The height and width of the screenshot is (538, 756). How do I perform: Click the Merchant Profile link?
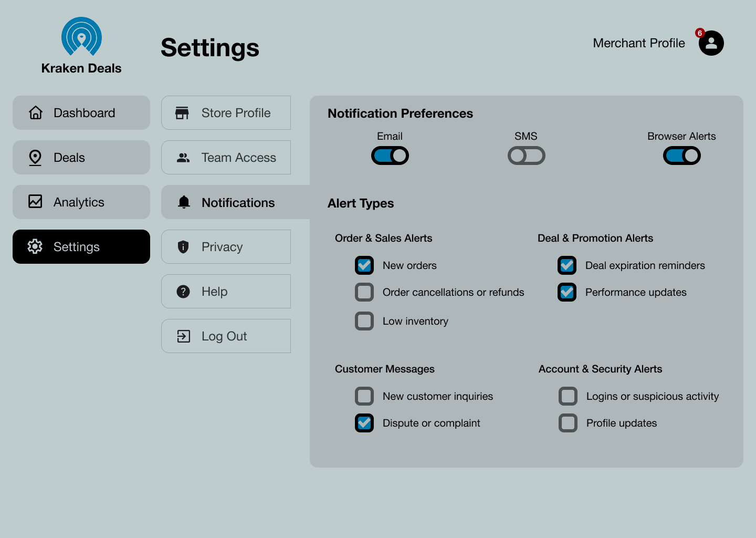639,43
